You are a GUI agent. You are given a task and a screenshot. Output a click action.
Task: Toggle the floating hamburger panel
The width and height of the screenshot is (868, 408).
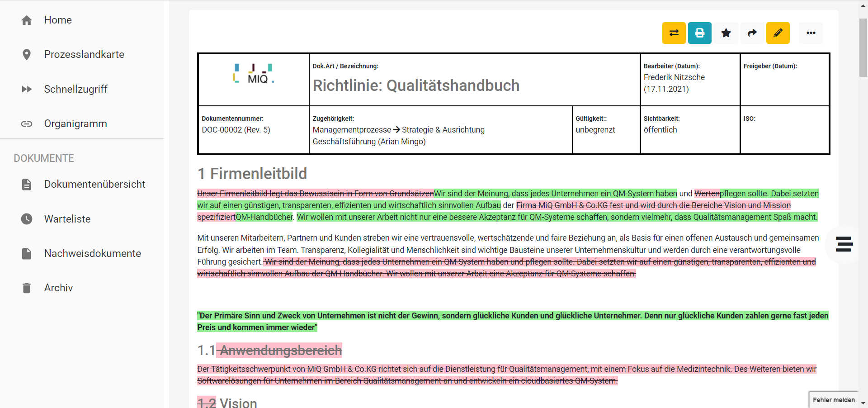[x=844, y=244]
